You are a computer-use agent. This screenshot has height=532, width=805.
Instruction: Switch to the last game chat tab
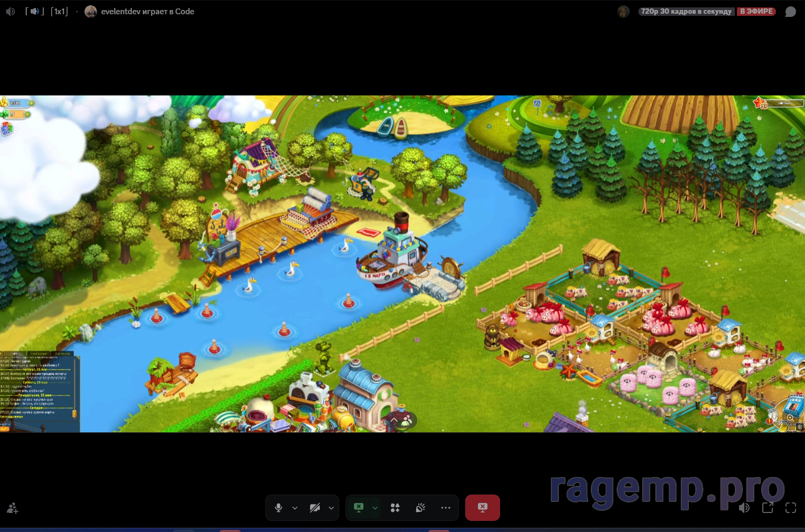tap(63, 354)
